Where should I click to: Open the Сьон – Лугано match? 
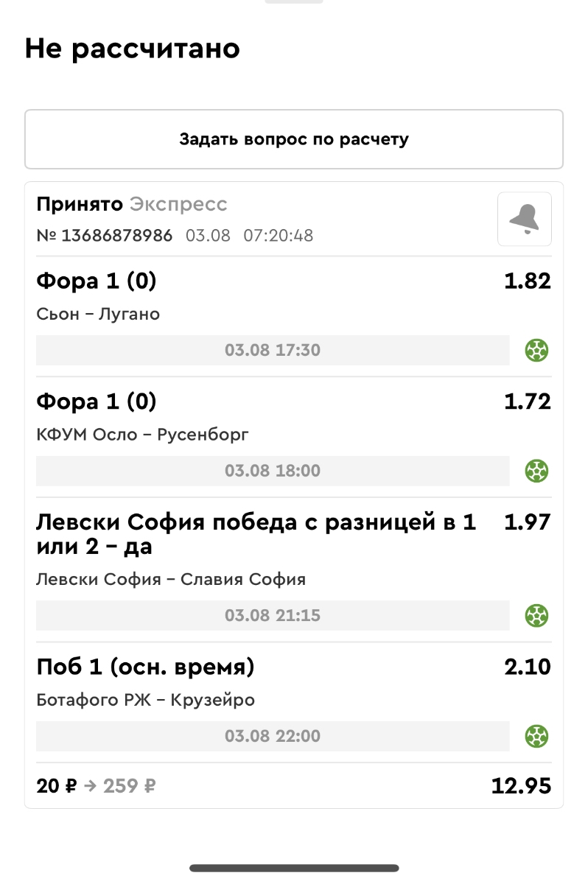[98, 315]
